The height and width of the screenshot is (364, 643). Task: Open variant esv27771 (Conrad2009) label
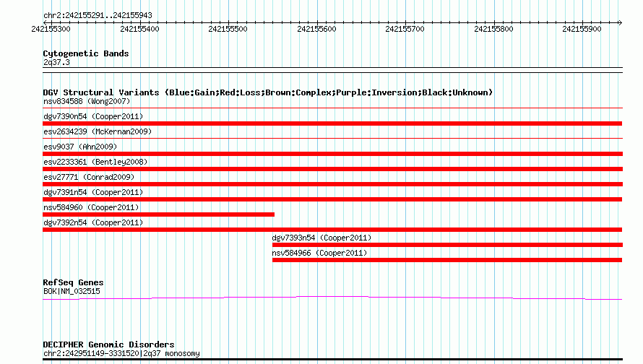tap(89, 177)
